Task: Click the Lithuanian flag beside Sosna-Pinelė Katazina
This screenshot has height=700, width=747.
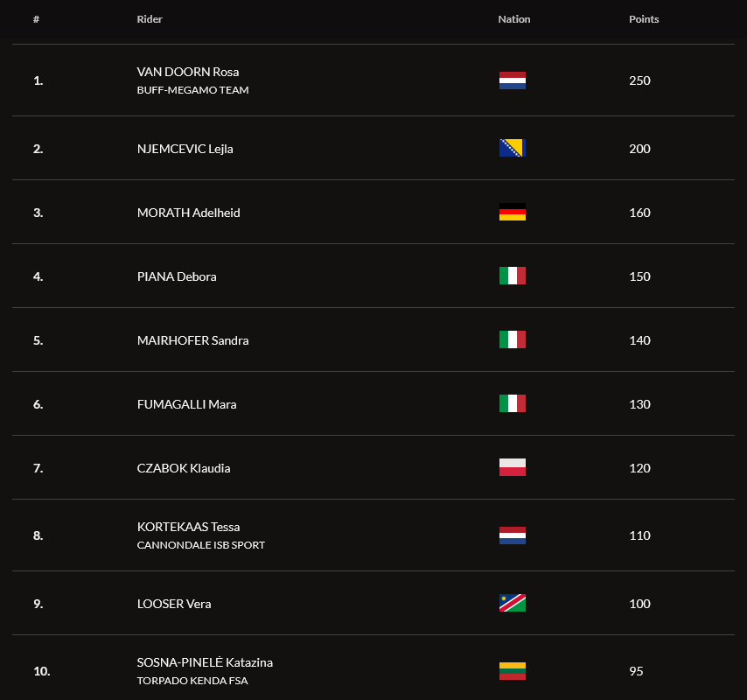Action: click(x=512, y=671)
